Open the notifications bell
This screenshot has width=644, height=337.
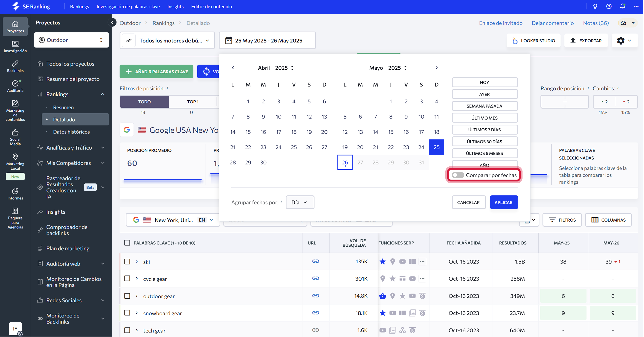(623, 6)
